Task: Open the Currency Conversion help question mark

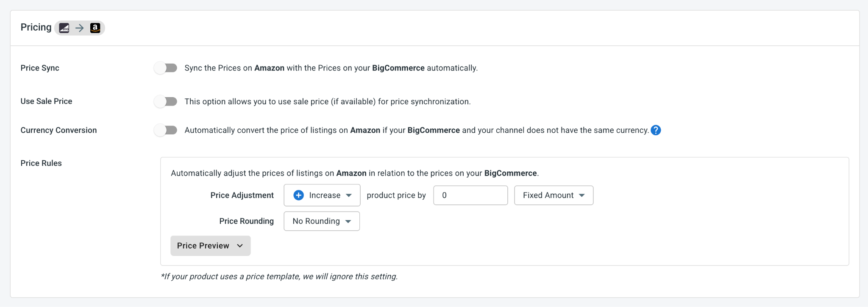Action: click(x=656, y=130)
